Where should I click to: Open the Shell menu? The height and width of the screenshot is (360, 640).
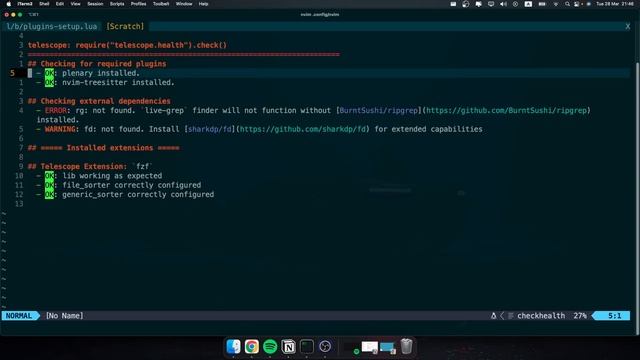click(x=44, y=4)
